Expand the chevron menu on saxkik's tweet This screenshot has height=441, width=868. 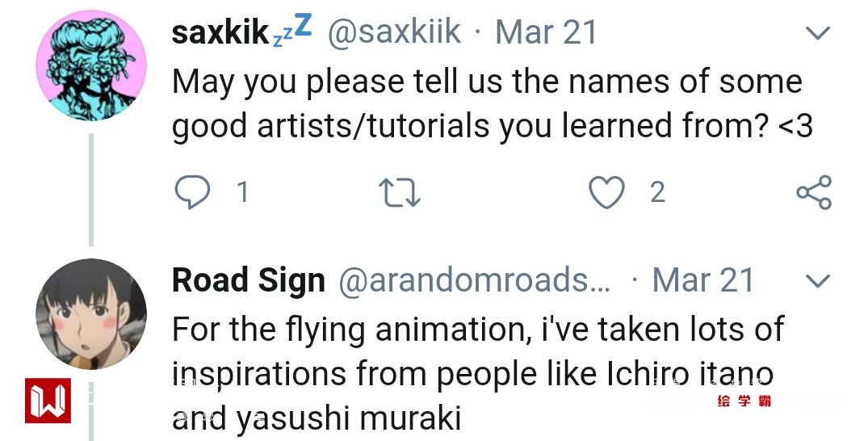click(x=818, y=33)
